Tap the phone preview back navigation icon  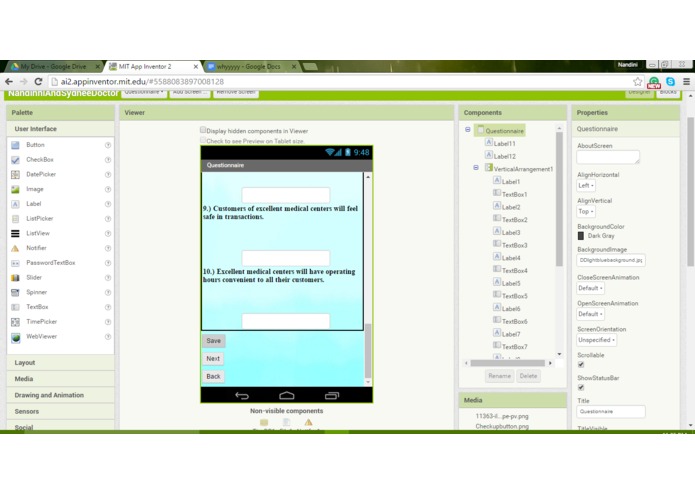(242, 396)
